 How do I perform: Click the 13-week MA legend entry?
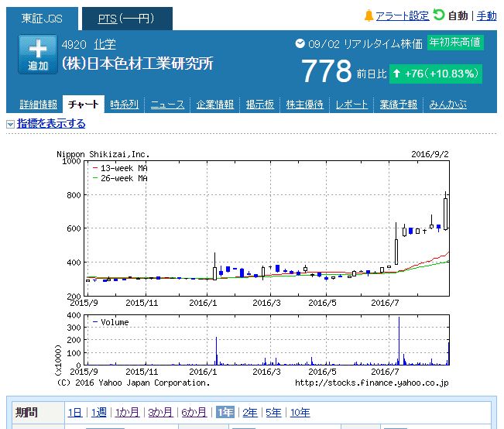(120, 168)
